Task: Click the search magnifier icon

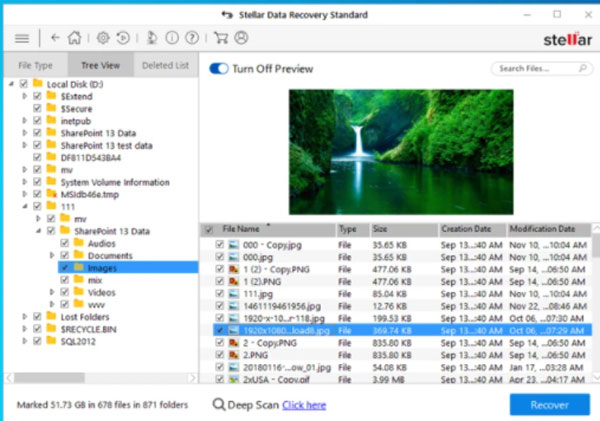Action: [582, 69]
